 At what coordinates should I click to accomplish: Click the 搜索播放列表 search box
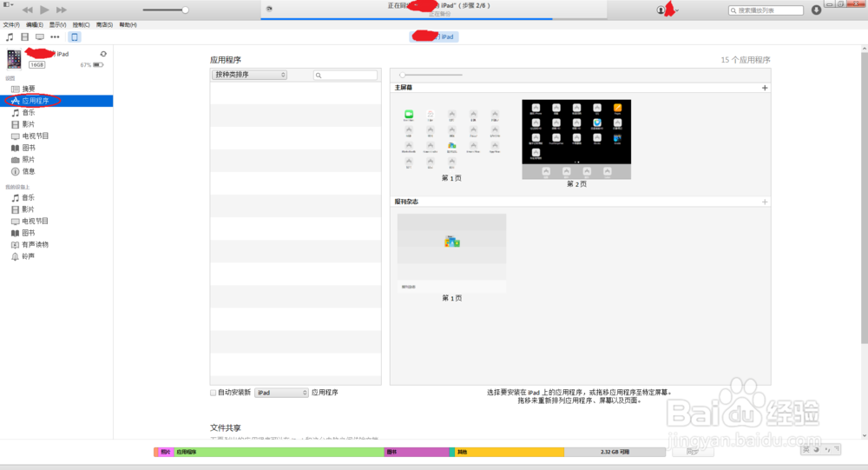click(766, 10)
